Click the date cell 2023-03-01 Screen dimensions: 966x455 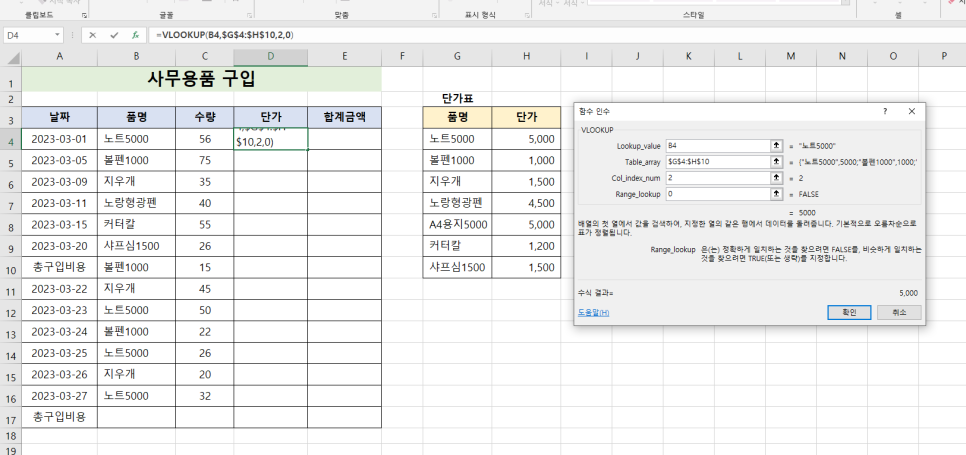tap(59, 139)
